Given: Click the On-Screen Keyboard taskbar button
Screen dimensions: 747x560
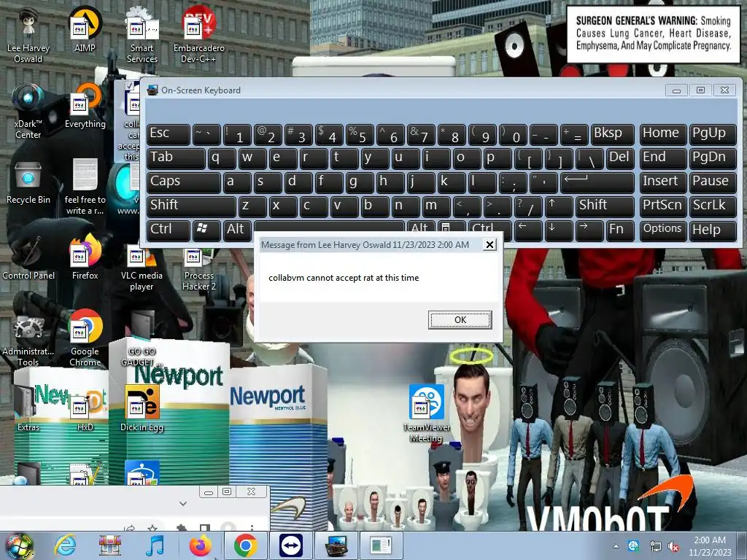Looking at the screenshot, I should tap(336, 545).
